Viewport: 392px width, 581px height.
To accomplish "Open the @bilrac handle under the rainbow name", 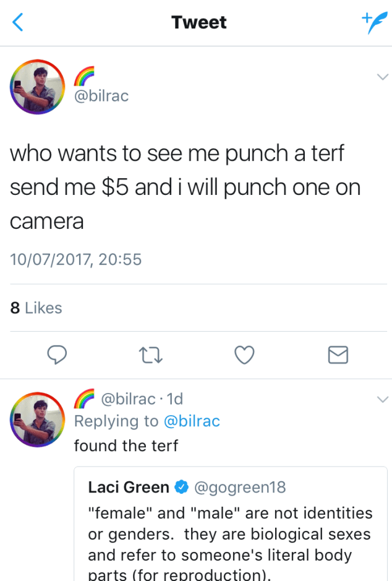I will tap(101, 97).
